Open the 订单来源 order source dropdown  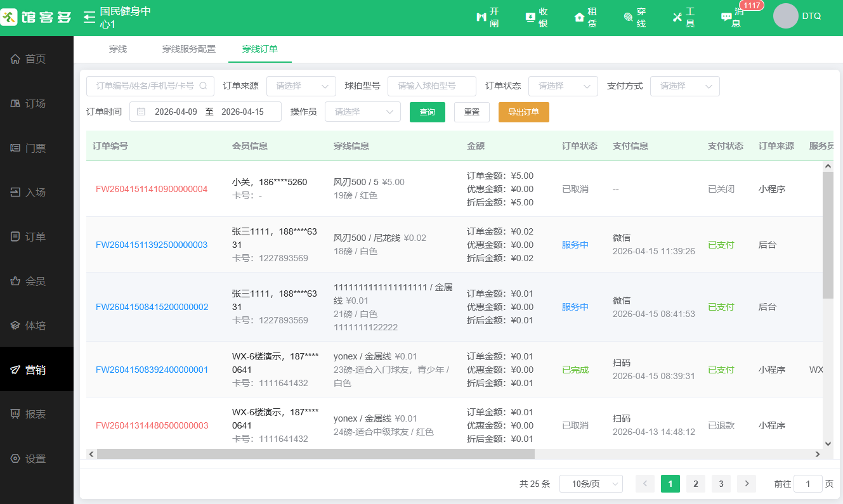[301, 86]
